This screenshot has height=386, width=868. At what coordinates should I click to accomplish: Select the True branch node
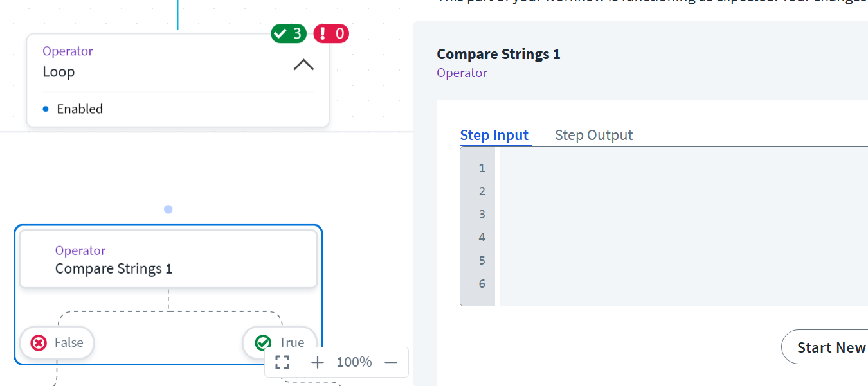point(279,342)
